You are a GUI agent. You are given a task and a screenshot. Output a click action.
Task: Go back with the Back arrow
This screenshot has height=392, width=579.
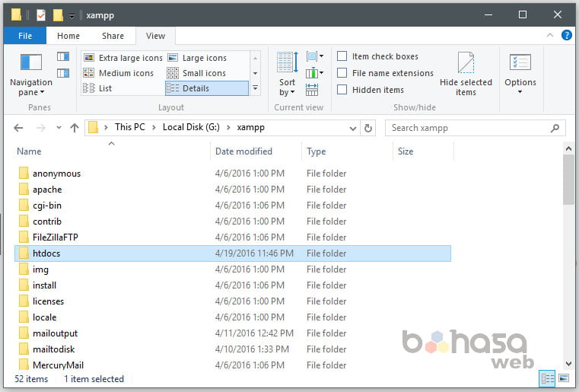click(x=18, y=128)
